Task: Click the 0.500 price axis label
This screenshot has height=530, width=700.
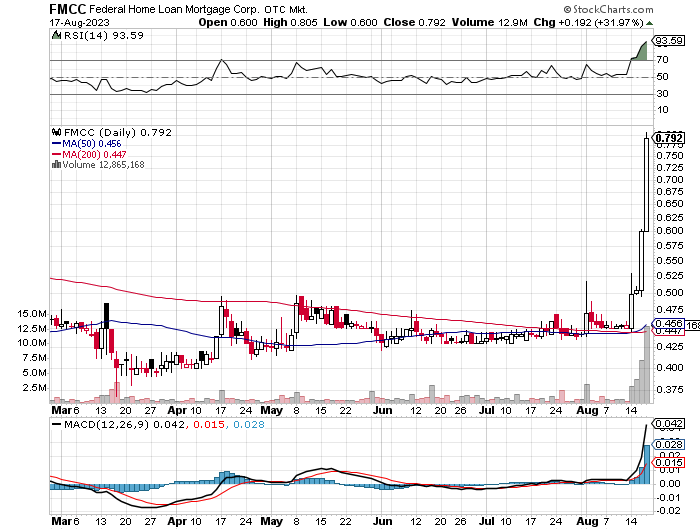Action: [x=670, y=292]
